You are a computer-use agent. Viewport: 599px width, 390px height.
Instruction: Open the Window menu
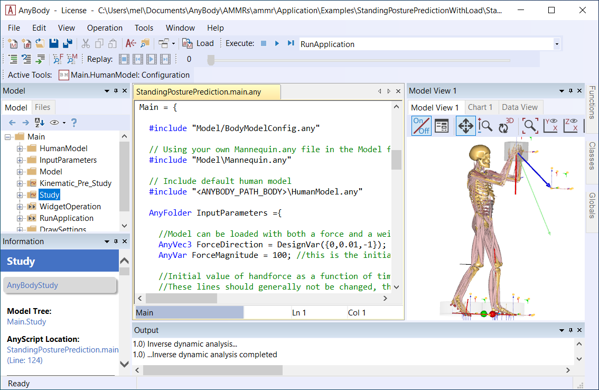tap(180, 28)
